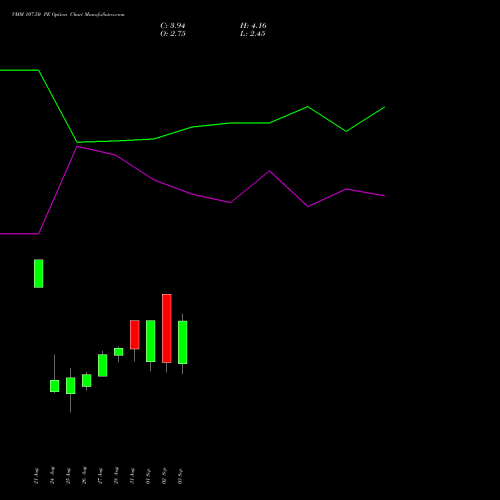The width and height of the screenshot is (500, 500).
Task: Select the red candlestick for 31 Aug
Action: pos(135,335)
